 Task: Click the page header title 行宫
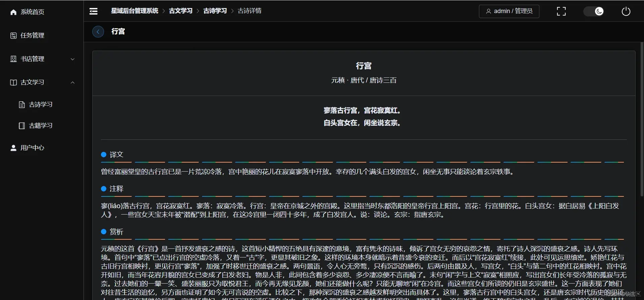[x=118, y=32]
